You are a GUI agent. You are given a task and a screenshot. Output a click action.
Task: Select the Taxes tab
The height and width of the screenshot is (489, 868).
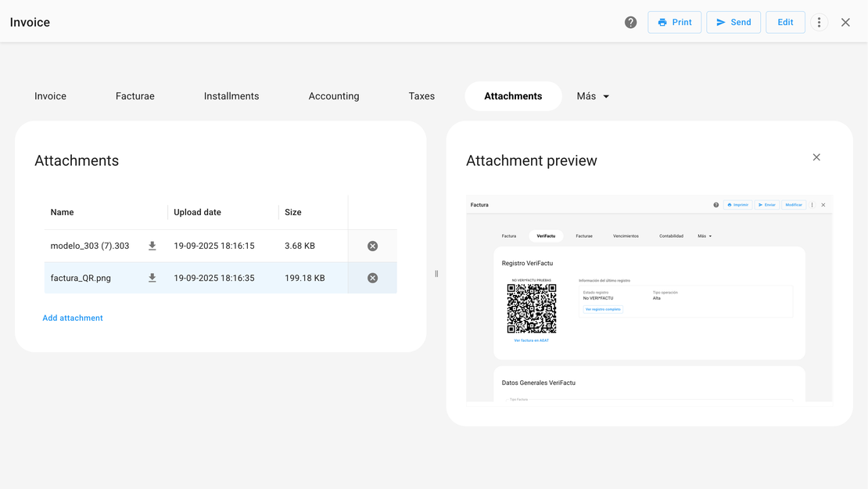421,96
